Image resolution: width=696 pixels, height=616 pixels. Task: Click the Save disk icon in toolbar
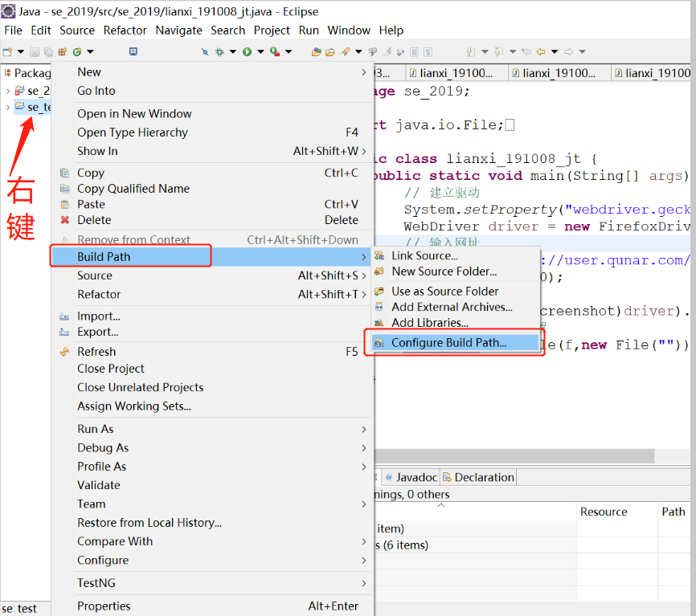coord(35,52)
